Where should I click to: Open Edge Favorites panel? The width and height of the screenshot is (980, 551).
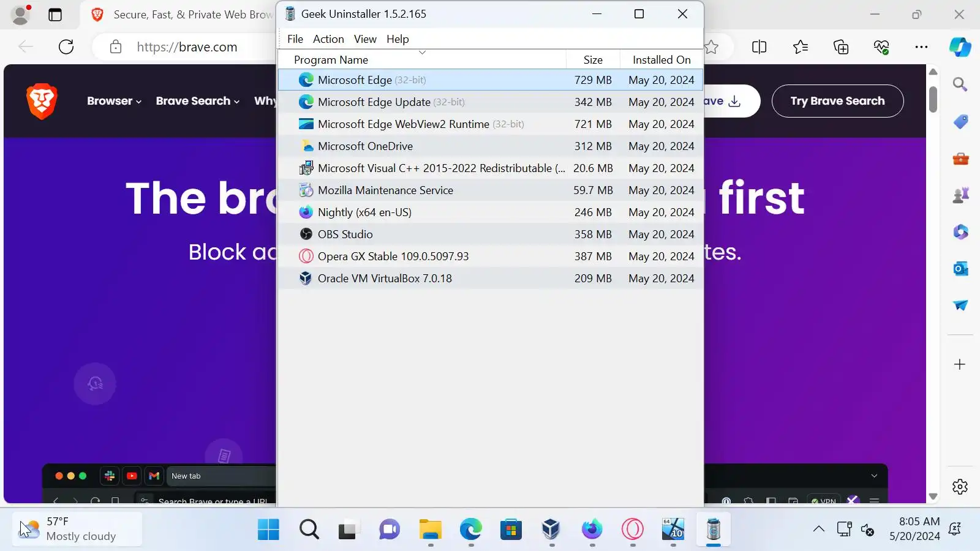800,47
